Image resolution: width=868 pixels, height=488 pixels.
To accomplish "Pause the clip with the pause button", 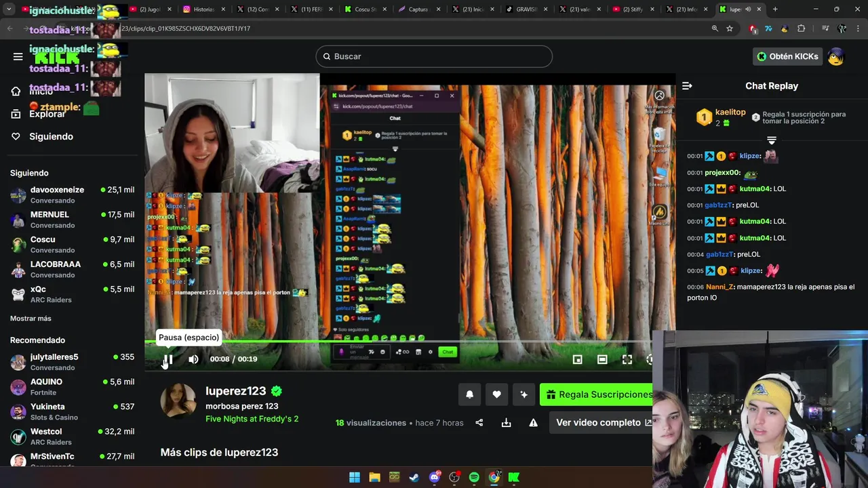I will [x=169, y=359].
